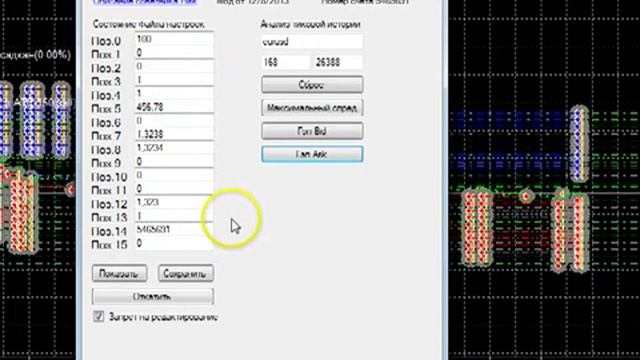Select the Поз.5 field showing 456.78
Screen dimensions: 640x360
point(174,107)
